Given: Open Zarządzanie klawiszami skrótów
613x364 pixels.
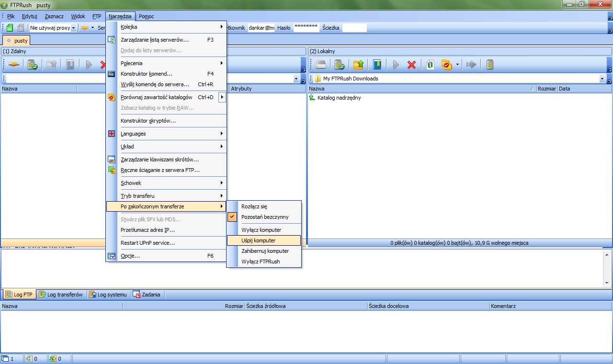Looking at the screenshot, I should [x=166, y=159].
